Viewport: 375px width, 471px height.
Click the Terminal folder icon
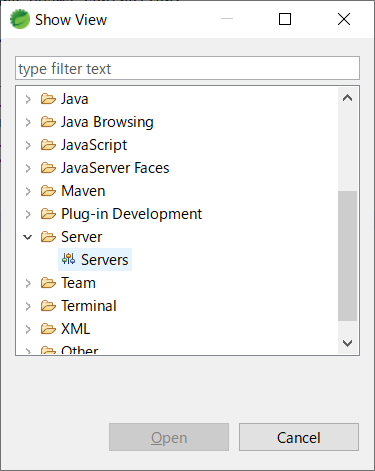48,306
